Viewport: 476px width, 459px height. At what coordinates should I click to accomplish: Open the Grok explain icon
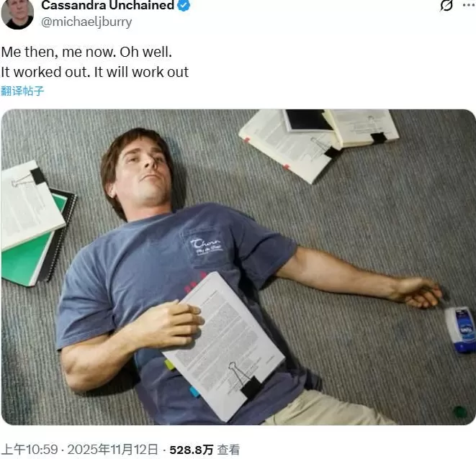coord(446,5)
